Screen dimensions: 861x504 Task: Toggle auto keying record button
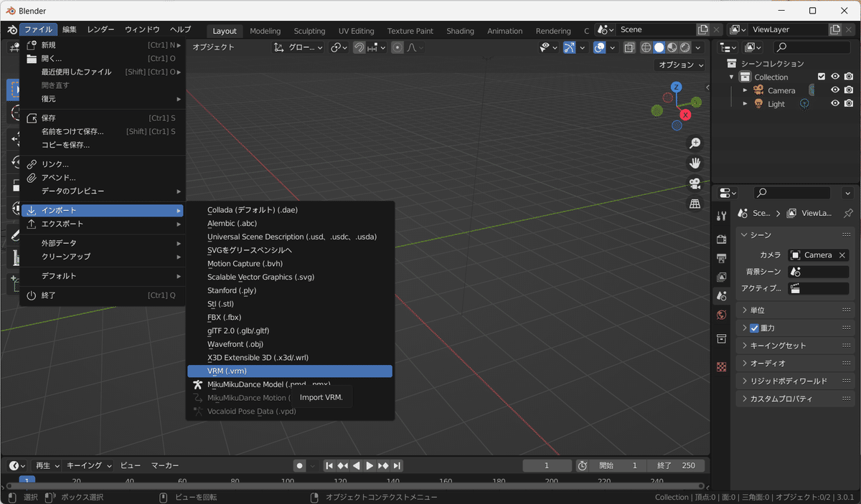coord(300,466)
